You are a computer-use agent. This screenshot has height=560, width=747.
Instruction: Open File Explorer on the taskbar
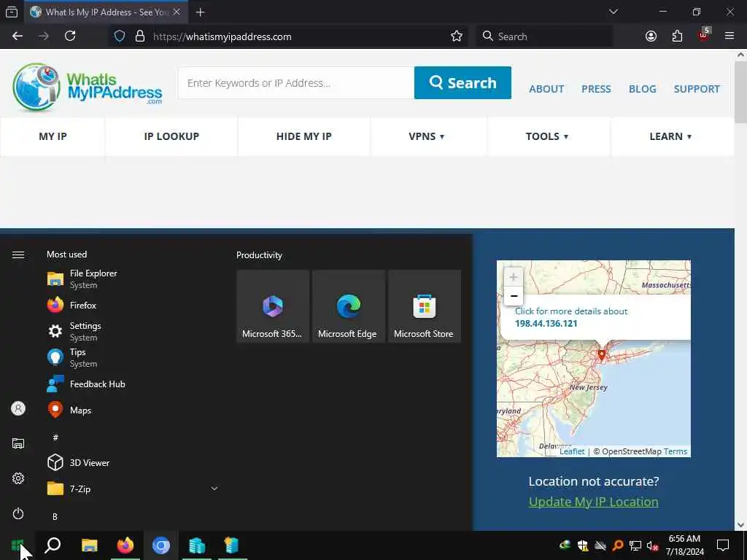tap(89, 545)
